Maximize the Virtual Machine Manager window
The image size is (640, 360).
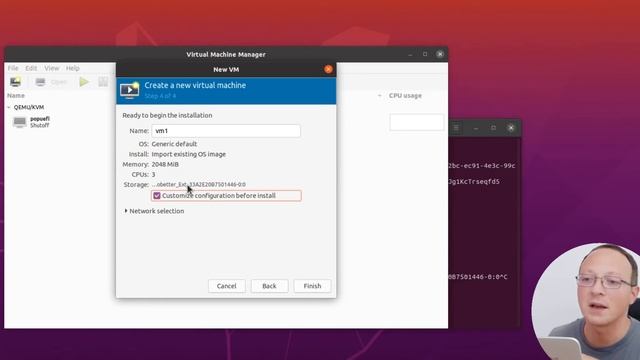point(425,54)
